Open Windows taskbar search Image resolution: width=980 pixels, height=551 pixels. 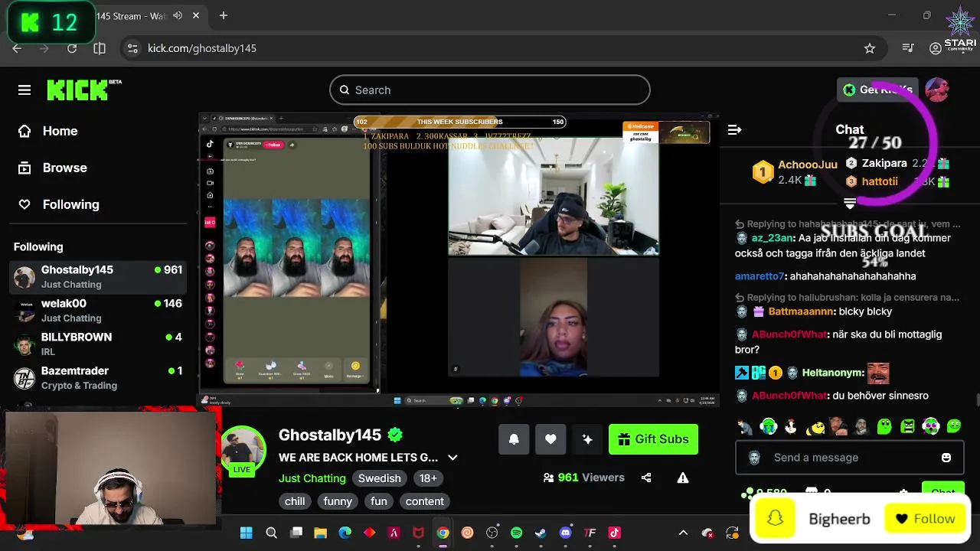click(271, 533)
